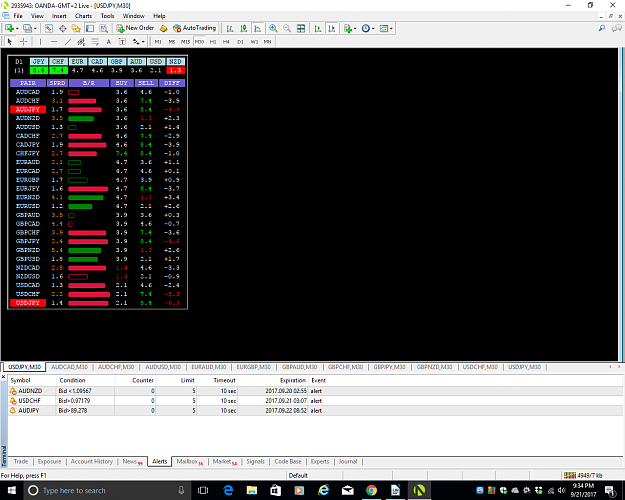Launch MetaEditor from the toolbar
The height and width of the screenshot is (500, 625).
[163, 28]
